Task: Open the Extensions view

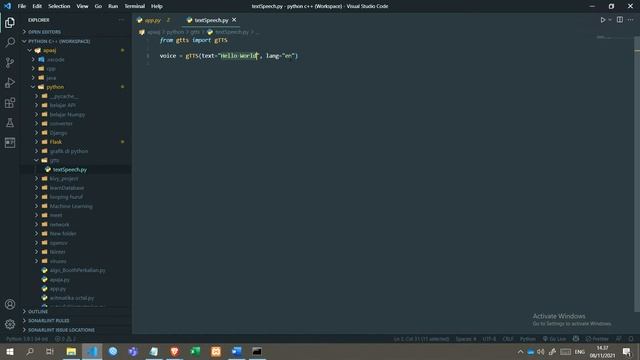Action: (x=10, y=102)
